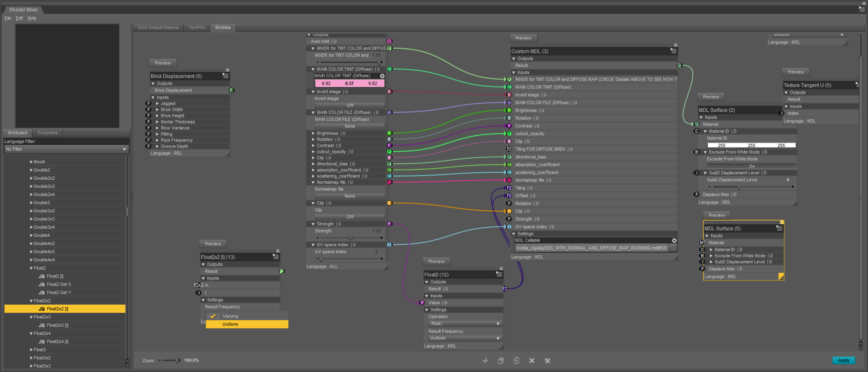Click Preview above Float2 (12) brick
868x372 pixels.
point(436,261)
